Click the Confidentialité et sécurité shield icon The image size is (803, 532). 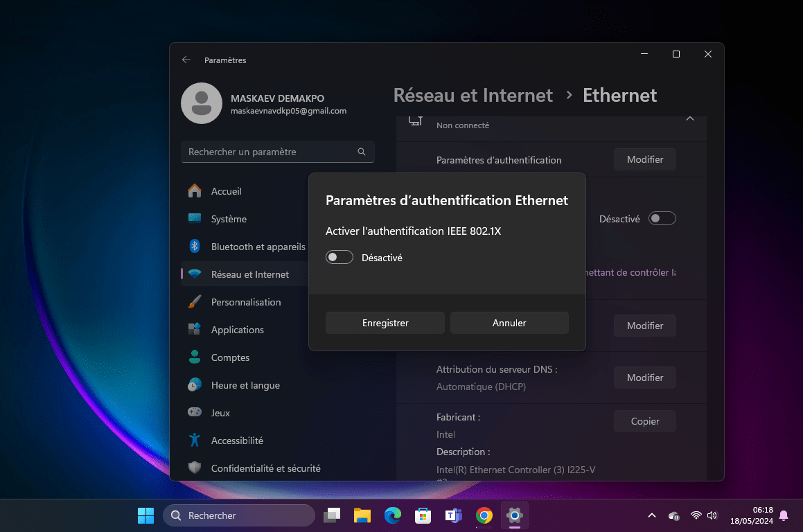coord(195,468)
